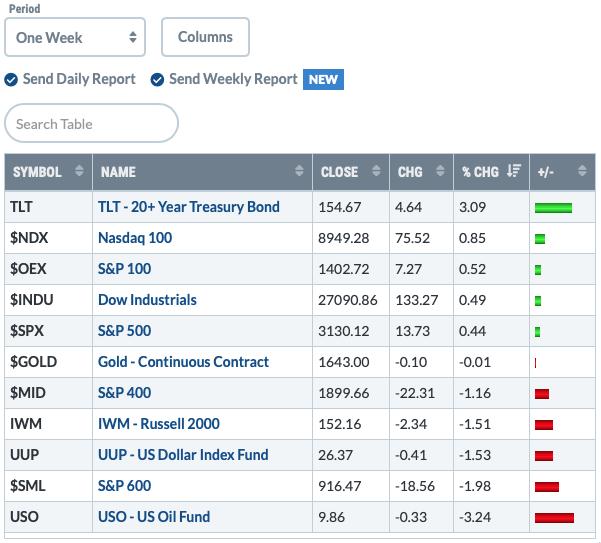The height and width of the screenshot is (543, 601).
Task: Click the $SML symbol cell
Action: [x=48, y=486]
